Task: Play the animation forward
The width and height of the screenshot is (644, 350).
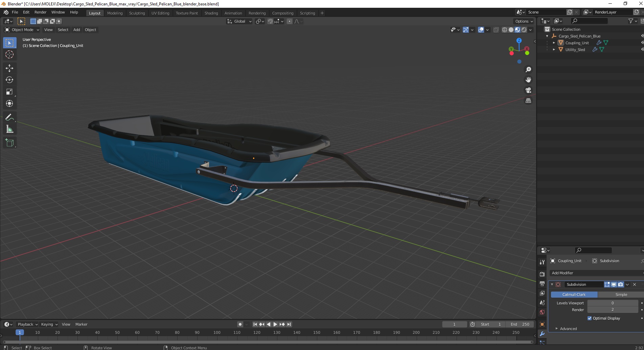Action: (275, 324)
